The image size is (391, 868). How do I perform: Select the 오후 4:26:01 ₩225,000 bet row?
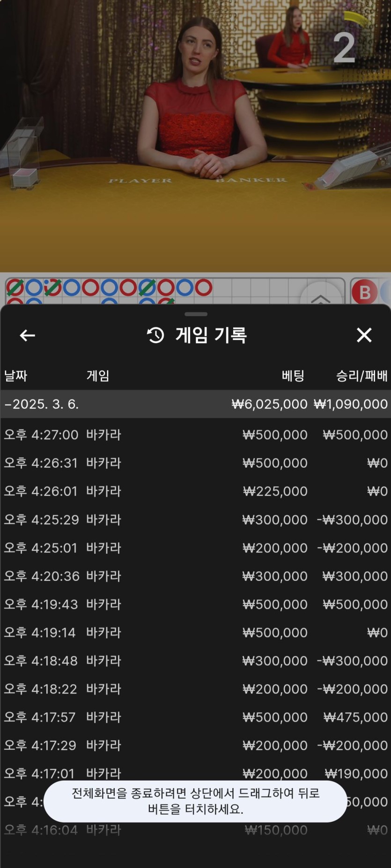point(195,491)
